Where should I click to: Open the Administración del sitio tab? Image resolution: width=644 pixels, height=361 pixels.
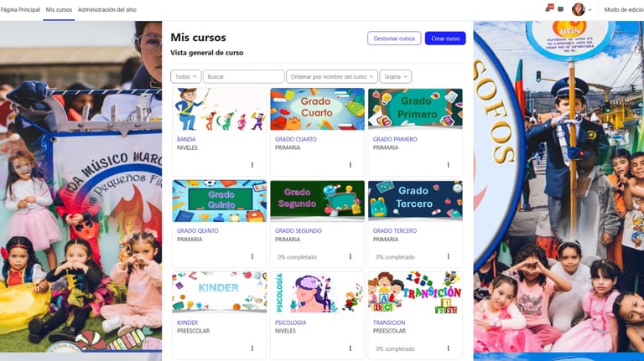(x=107, y=9)
